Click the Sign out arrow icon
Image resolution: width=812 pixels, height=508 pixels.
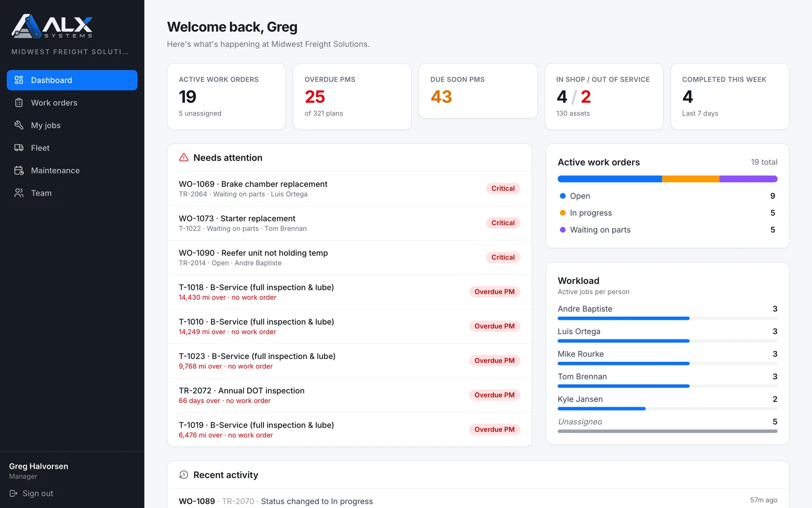click(x=14, y=493)
